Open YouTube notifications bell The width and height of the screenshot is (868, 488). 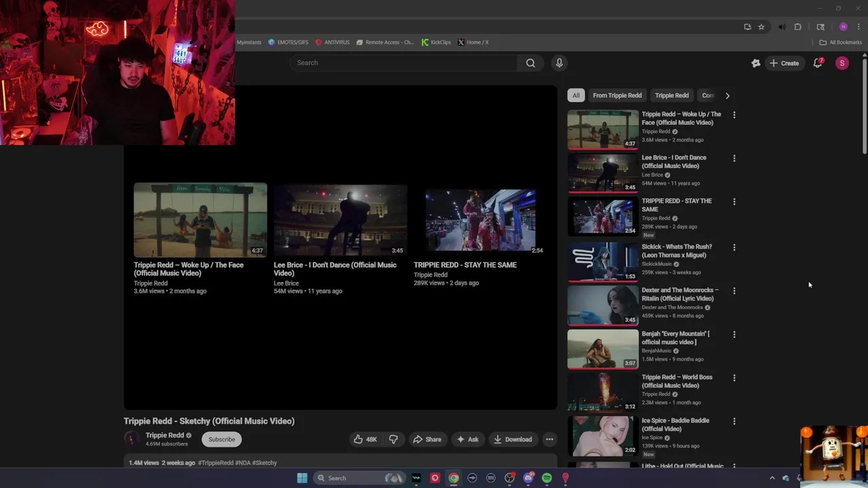tap(818, 63)
